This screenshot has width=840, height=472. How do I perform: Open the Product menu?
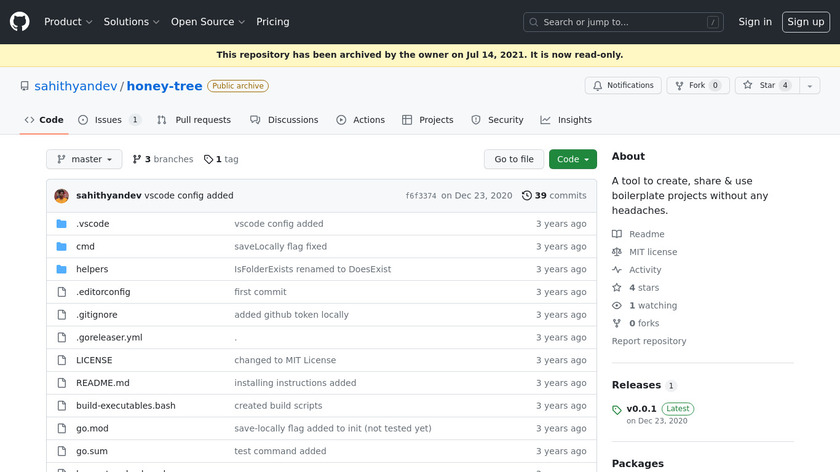pyautogui.click(x=68, y=22)
